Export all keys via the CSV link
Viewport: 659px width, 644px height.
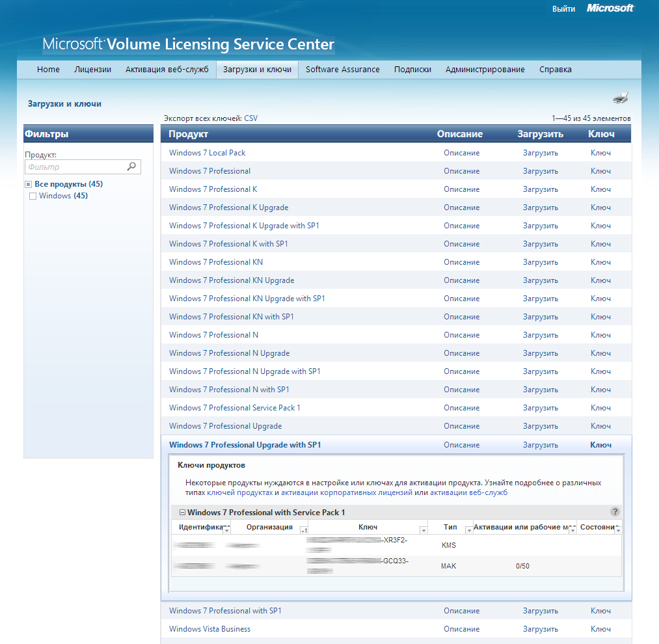coord(251,118)
